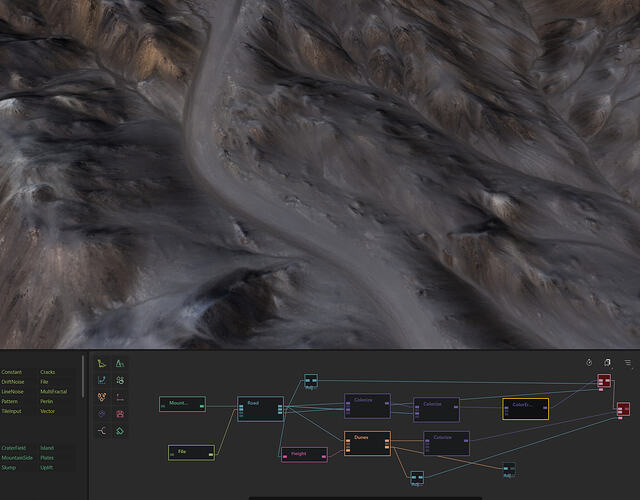The image size is (640, 500).
Task: Click the File node yellow output port
Action: point(211,455)
